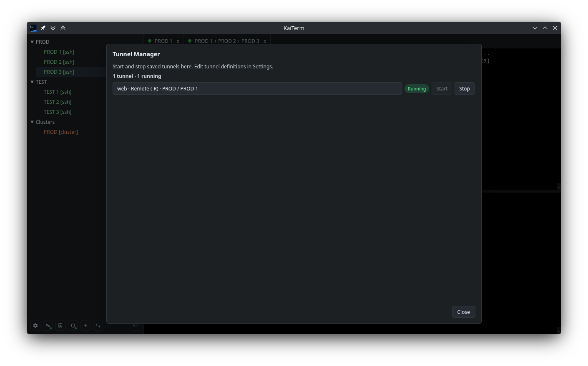Image resolution: width=588 pixels, height=366 pixels.
Task: Click the double chevron up title icon
Action: coord(63,28)
